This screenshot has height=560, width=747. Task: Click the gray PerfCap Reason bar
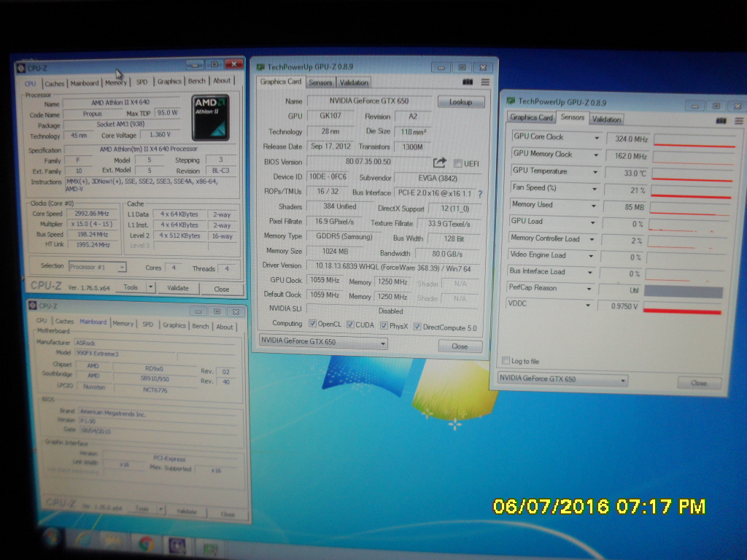tap(683, 291)
